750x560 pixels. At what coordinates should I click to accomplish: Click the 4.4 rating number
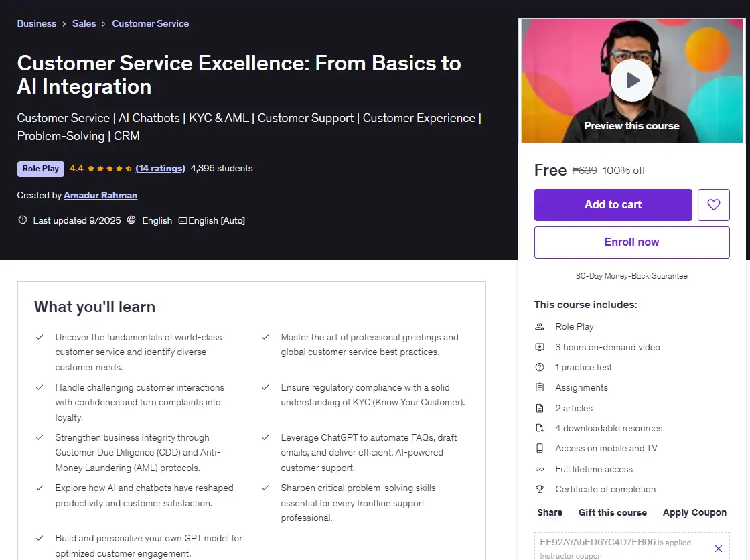76,169
